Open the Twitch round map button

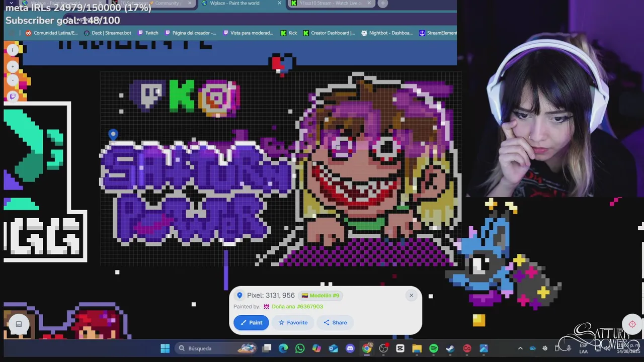[13, 96]
